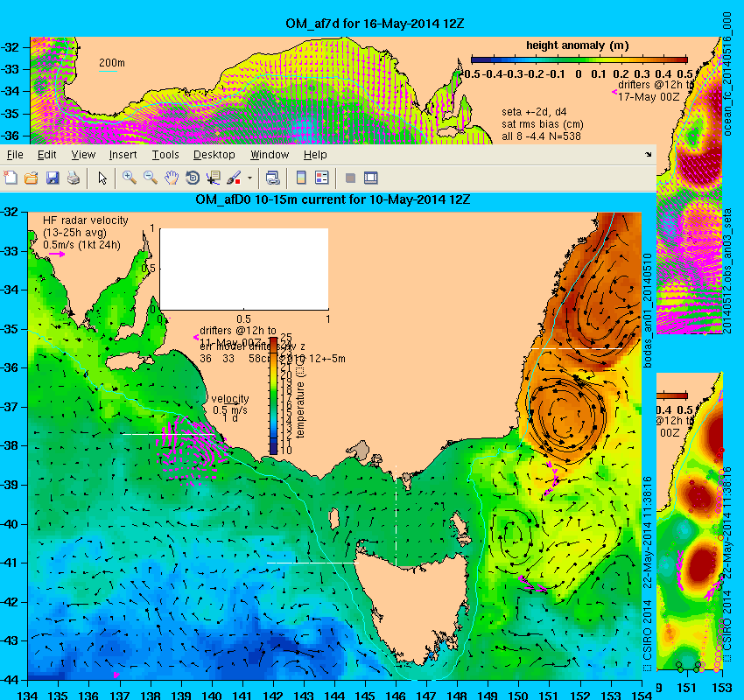Image resolution: width=744 pixels, height=700 pixels.
Task: Click the 'velocity' scale label
Action: pos(230,399)
